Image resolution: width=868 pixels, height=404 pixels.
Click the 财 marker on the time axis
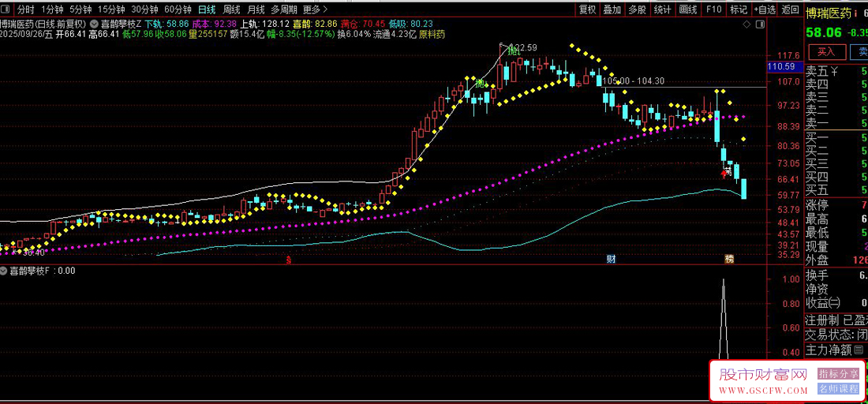[x=612, y=259]
